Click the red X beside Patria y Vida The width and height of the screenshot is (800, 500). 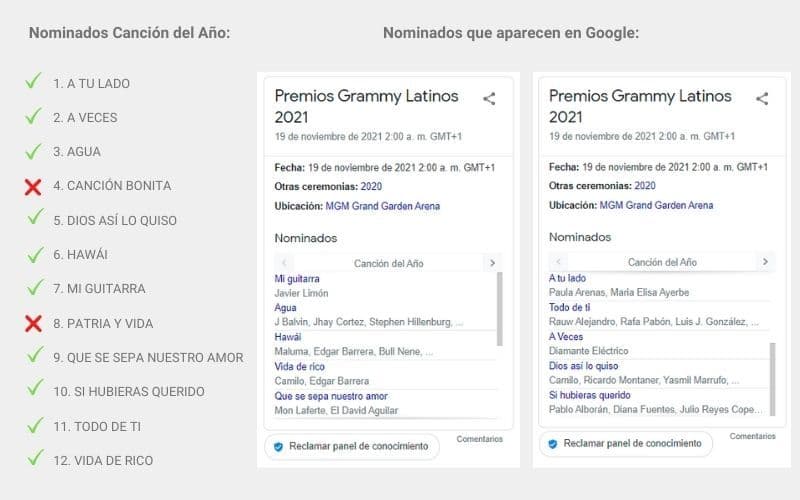[x=33, y=323]
